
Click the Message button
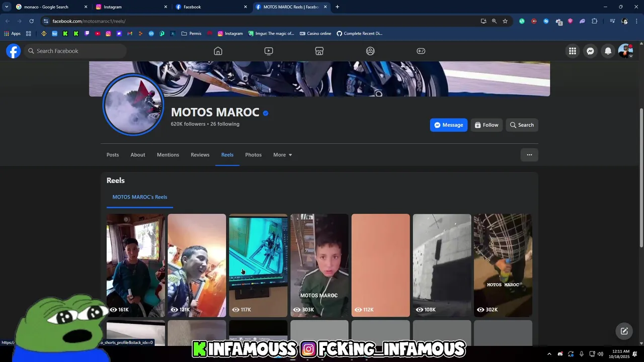pos(449,125)
